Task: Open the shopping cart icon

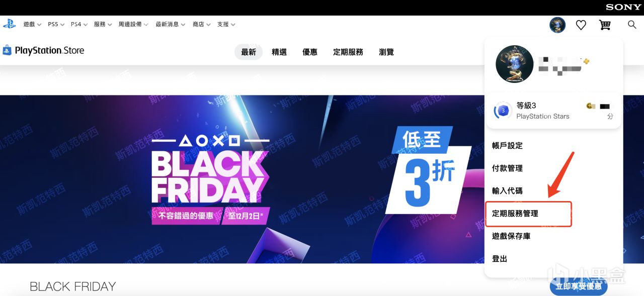Action: tap(605, 25)
